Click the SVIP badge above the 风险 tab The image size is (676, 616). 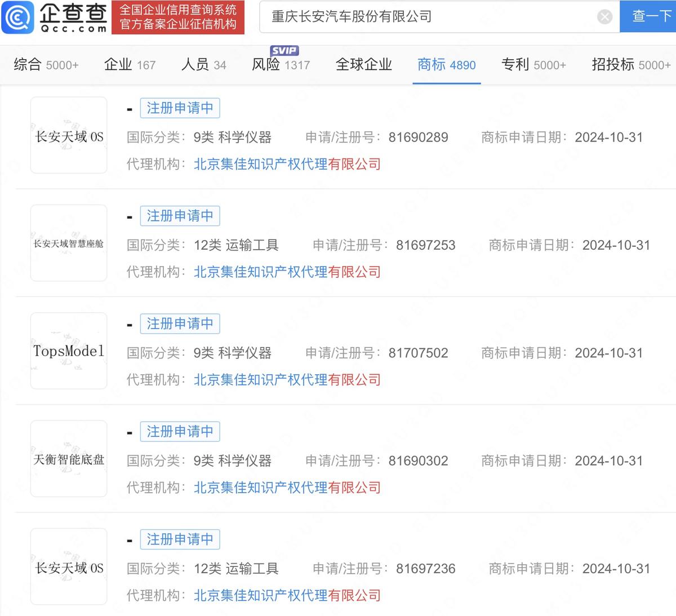(x=285, y=50)
